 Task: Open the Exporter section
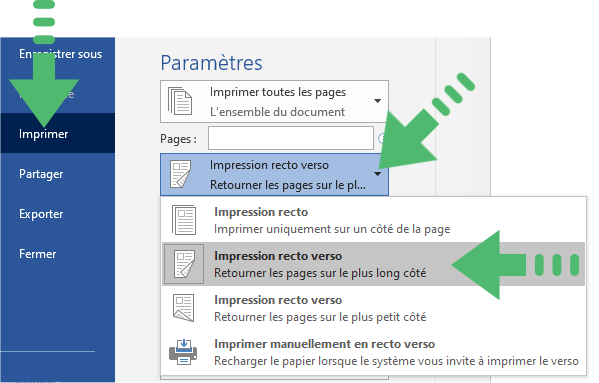click(x=41, y=214)
